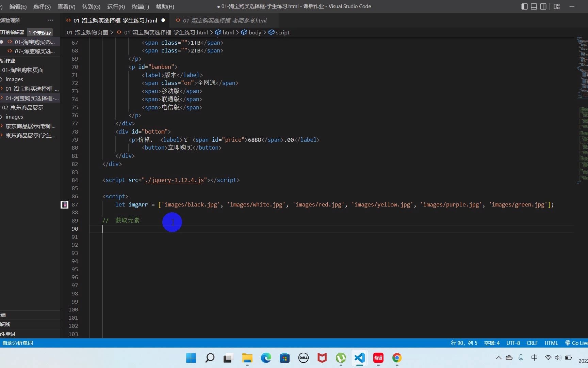The height and width of the screenshot is (368, 588).
Task: Change indentation via 空格: 4
Action: click(492, 343)
